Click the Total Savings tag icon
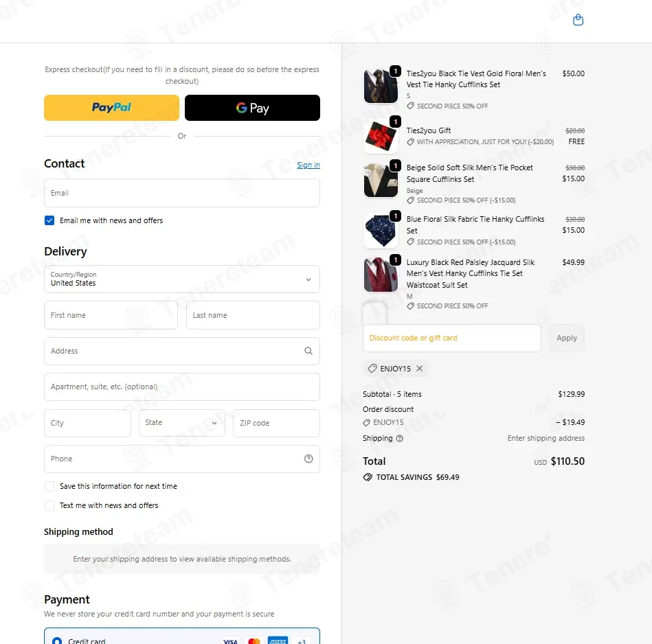 (368, 477)
